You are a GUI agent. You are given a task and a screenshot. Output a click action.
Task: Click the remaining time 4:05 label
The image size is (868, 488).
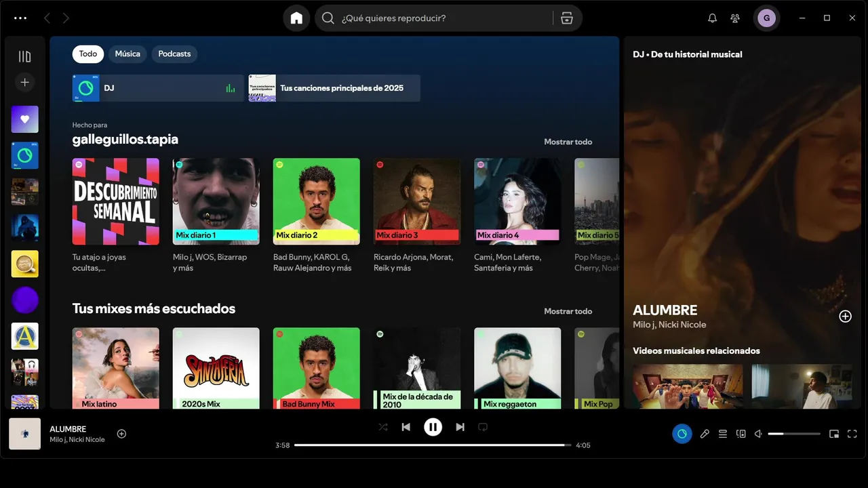click(583, 445)
